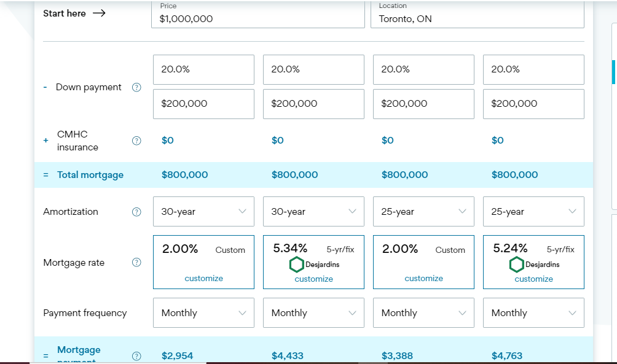Click customize under 5.34% Desjardins rate
Image resolution: width=617 pixels, height=364 pixels.
coord(313,279)
